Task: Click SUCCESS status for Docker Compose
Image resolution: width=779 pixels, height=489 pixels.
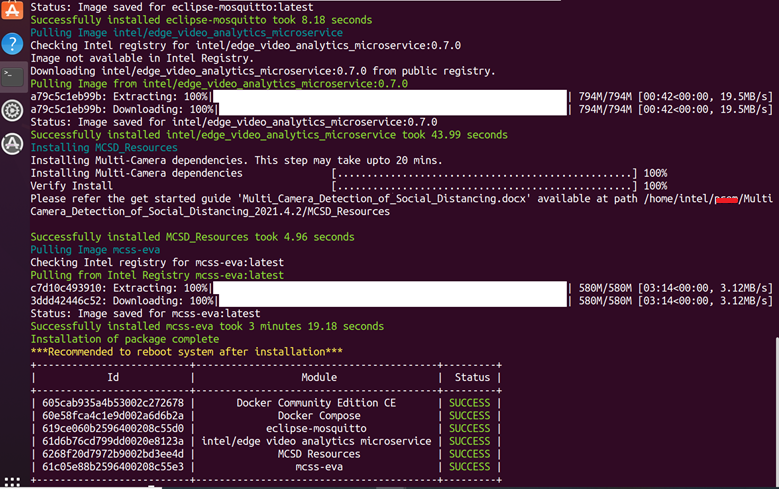Action: tap(469, 415)
